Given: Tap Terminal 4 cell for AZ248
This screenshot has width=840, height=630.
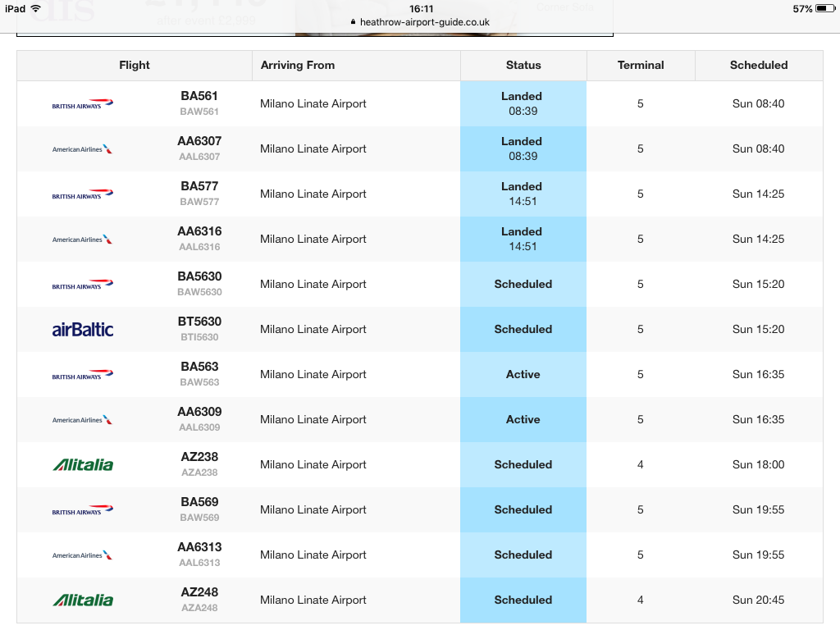Looking at the screenshot, I should [x=640, y=600].
